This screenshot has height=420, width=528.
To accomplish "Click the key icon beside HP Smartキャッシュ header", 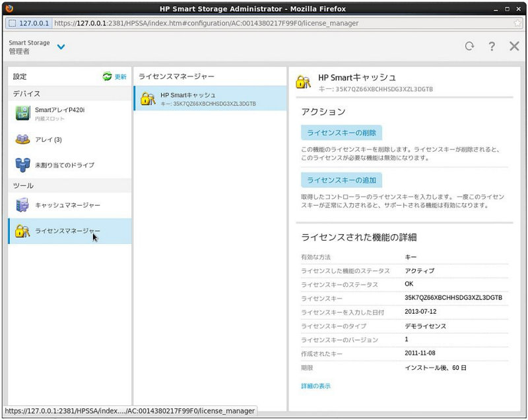I will (x=304, y=81).
